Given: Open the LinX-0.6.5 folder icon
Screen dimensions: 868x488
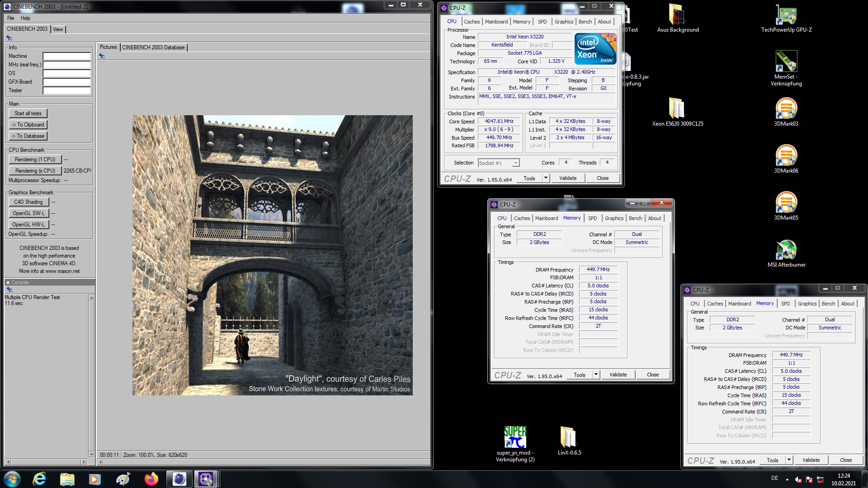Looking at the screenshot, I should (x=569, y=437).
